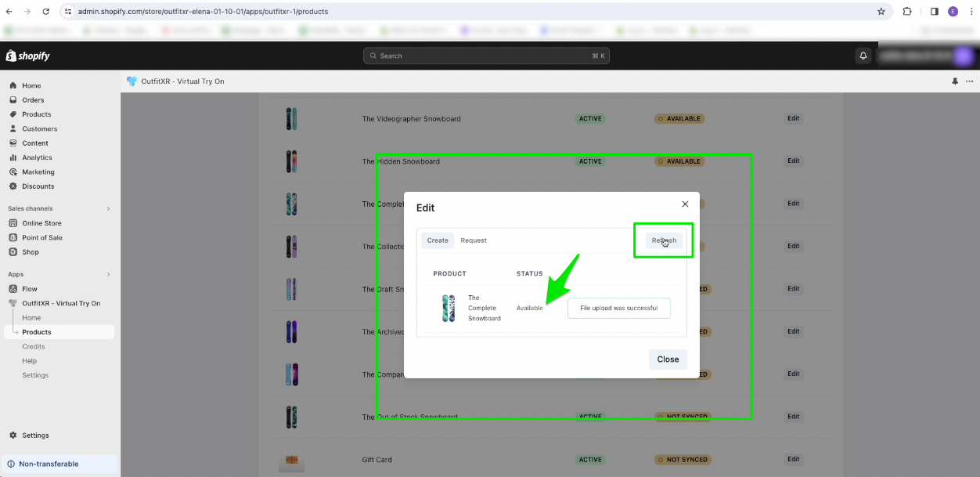Click 'The Hidden Snowboard' product name
Image resolution: width=980 pixels, height=477 pixels.
[x=401, y=161]
